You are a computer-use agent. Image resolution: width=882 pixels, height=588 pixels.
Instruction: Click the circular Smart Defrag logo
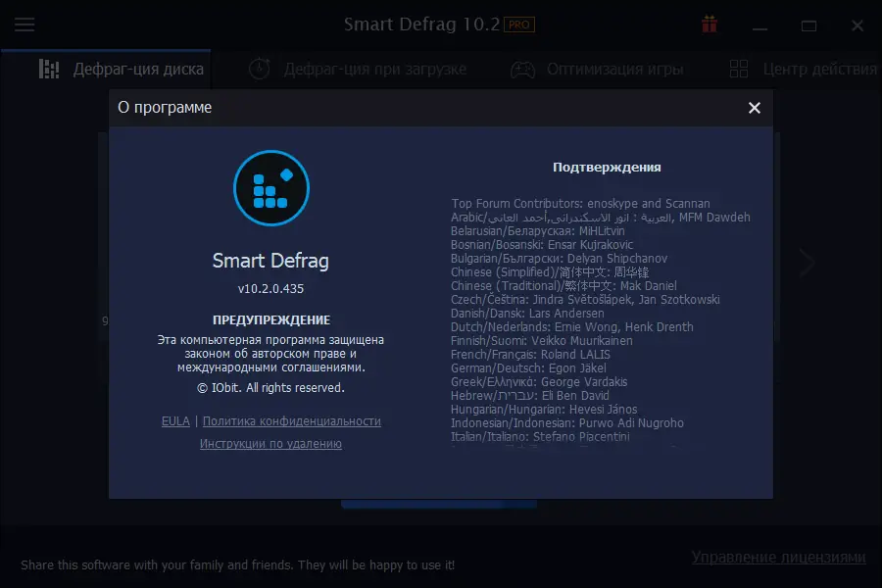[x=270, y=189]
